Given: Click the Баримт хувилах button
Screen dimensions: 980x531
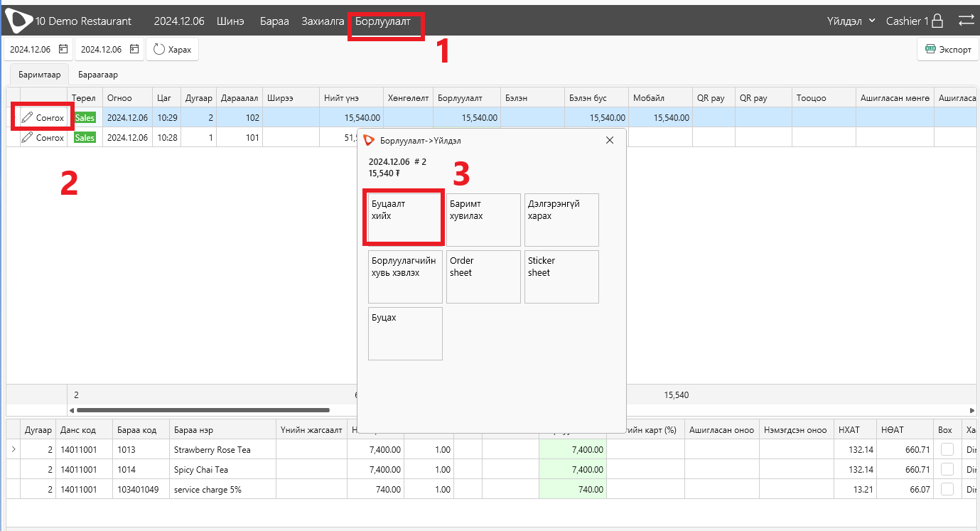Looking at the screenshot, I should click(x=483, y=220).
